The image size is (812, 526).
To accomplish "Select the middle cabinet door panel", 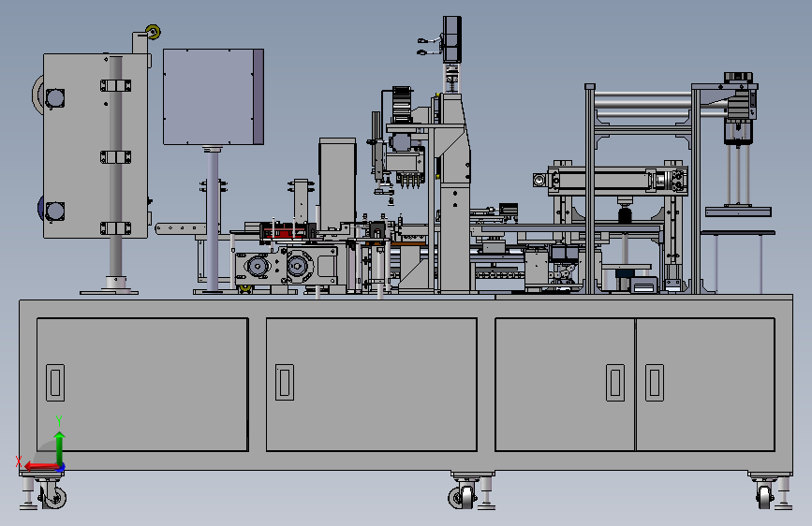I will [371, 385].
